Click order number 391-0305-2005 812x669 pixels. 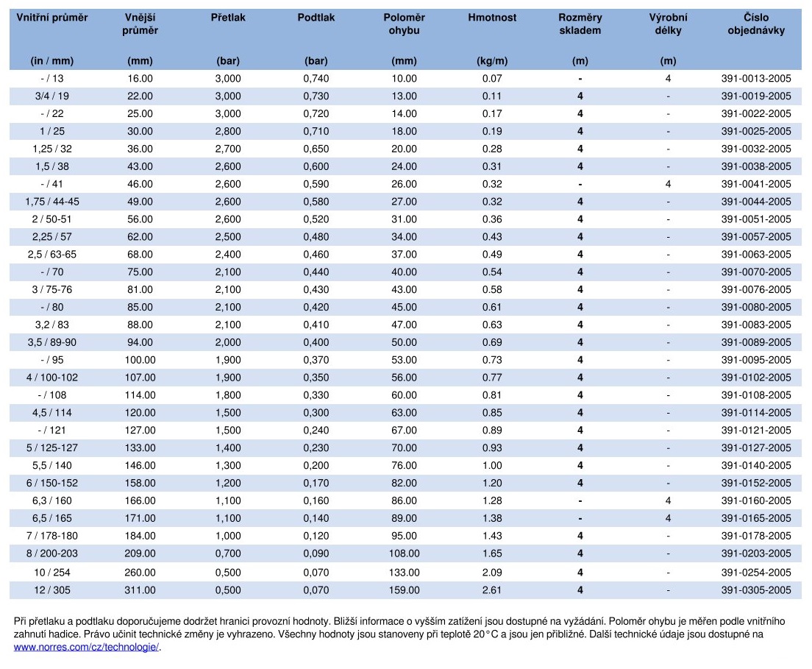pyautogui.click(x=755, y=590)
